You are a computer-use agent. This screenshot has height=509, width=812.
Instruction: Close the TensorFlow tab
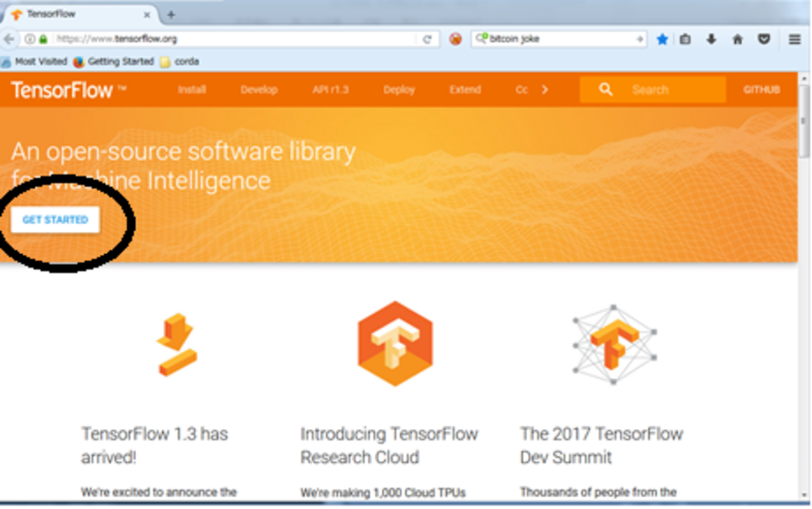[147, 14]
